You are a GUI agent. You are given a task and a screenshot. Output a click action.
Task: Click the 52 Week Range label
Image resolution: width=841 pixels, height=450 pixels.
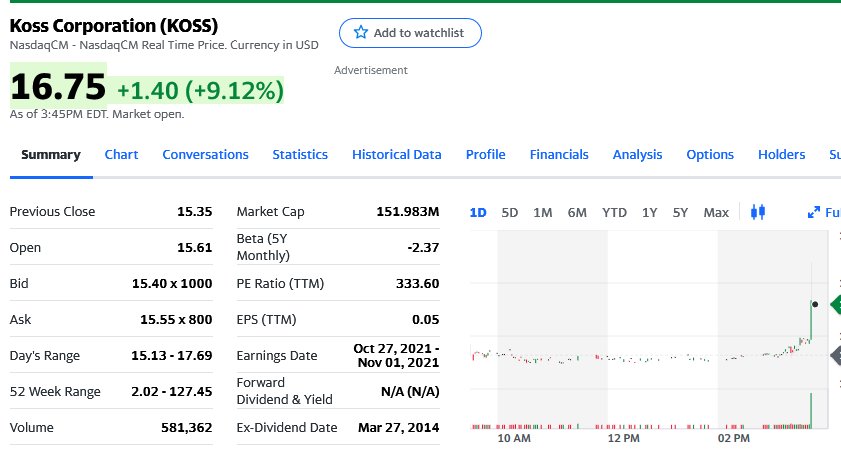point(55,392)
